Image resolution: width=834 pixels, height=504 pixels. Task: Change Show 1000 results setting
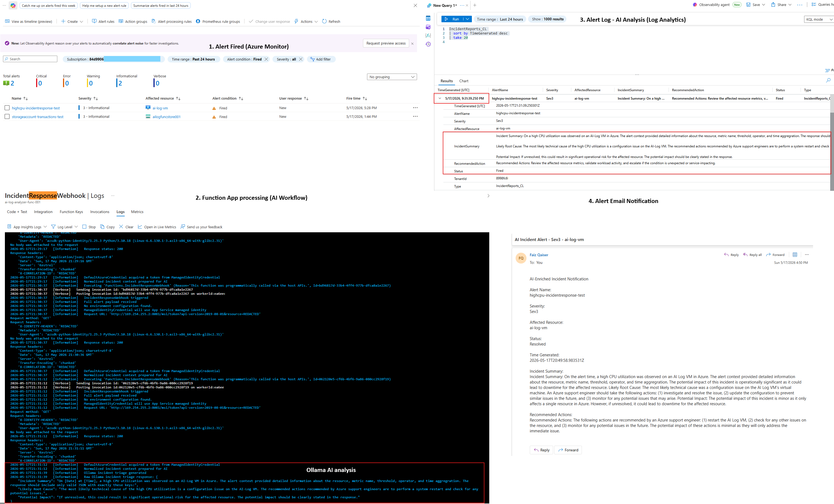(x=548, y=19)
